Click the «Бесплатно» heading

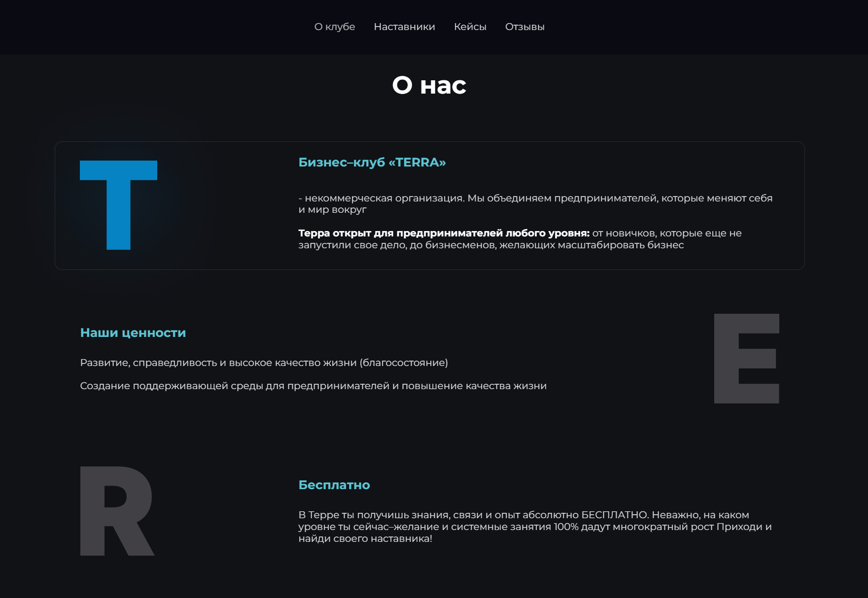tap(334, 485)
